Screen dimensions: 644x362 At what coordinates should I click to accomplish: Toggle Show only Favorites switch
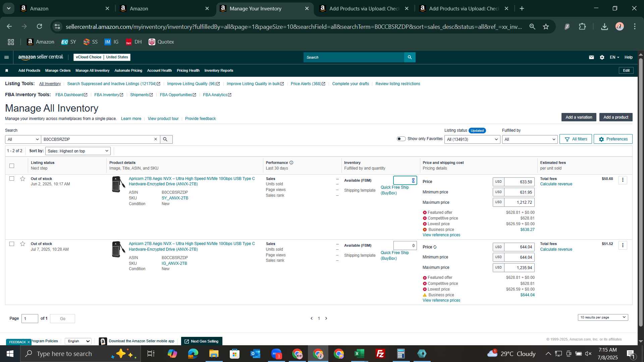pyautogui.click(x=401, y=139)
